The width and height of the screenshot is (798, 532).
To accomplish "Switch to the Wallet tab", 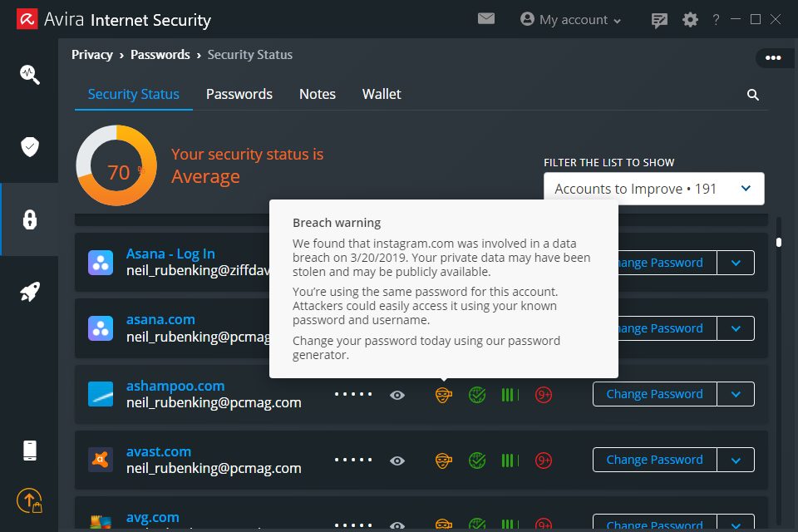I will pyautogui.click(x=382, y=94).
